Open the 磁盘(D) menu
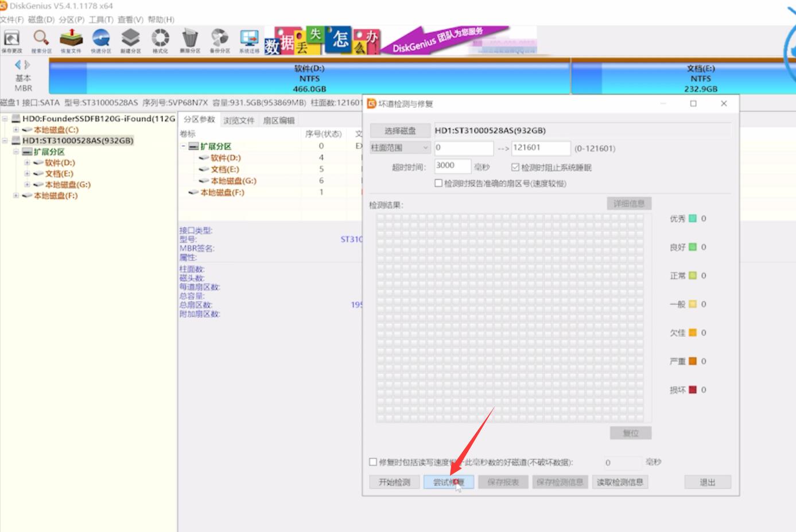Viewport: 796px width, 532px height. [41, 20]
